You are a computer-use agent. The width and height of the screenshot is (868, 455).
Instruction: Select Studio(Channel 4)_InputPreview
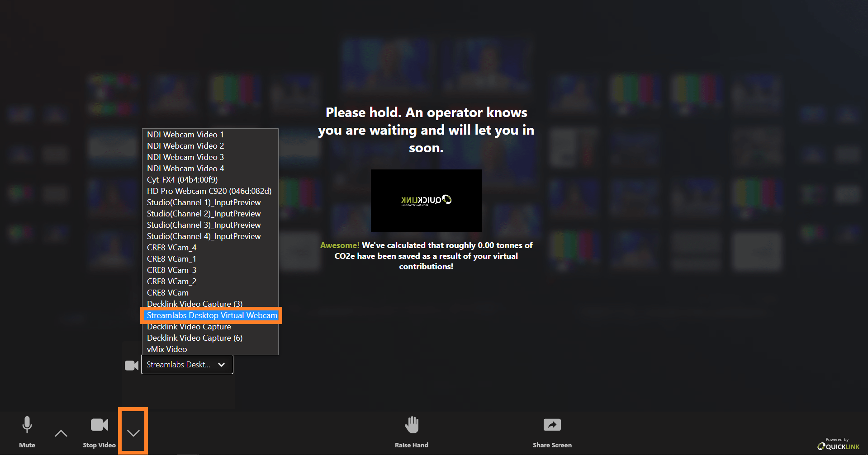(x=210, y=236)
